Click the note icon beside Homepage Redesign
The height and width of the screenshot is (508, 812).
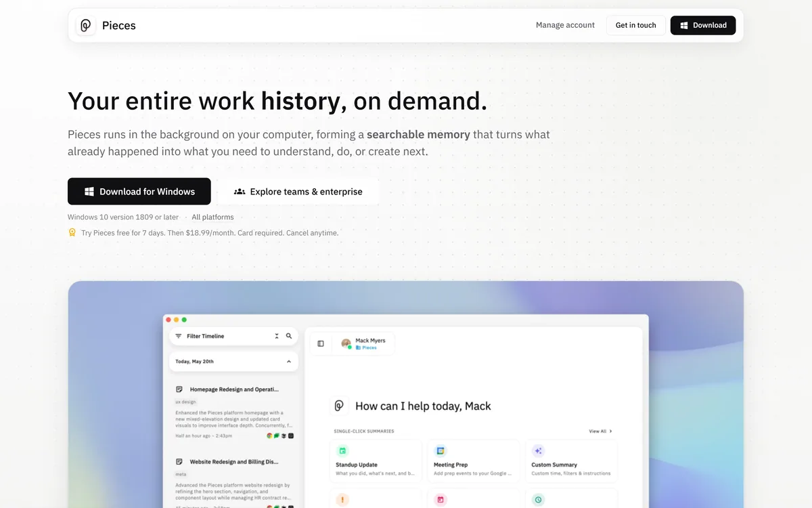(x=179, y=389)
